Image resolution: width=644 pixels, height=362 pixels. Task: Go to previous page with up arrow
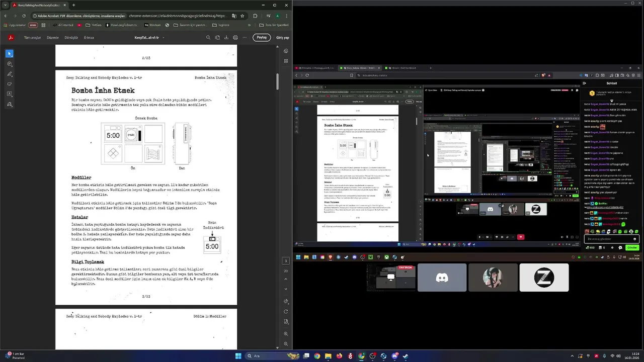pyautogui.click(x=286, y=279)
